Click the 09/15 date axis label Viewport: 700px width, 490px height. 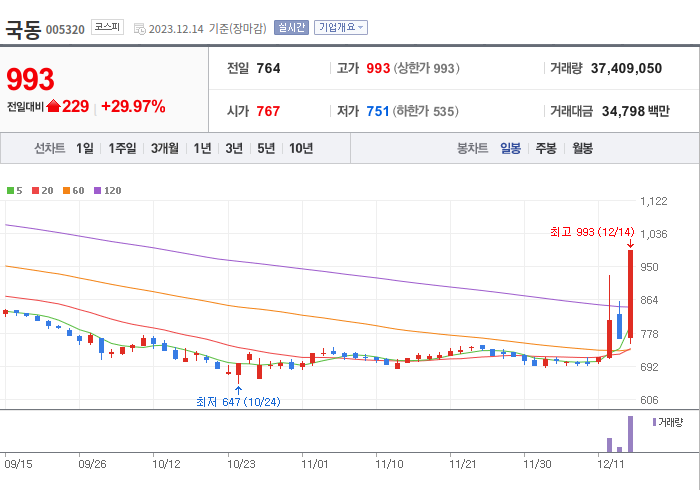tap(18, 464)
